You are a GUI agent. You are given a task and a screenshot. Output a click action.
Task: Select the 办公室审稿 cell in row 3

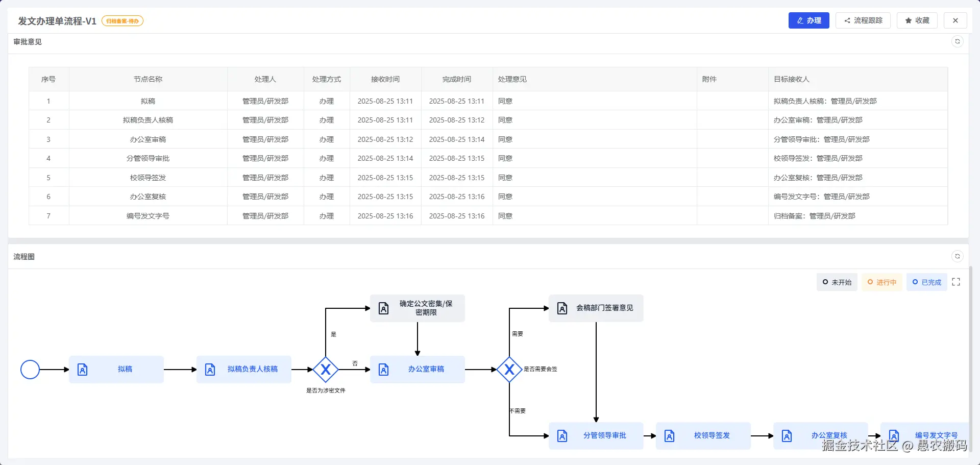tap(148, 139)
